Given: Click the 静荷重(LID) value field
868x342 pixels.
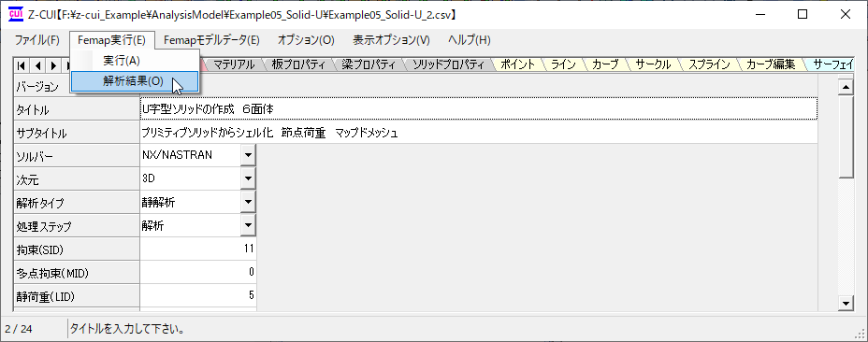Looking at the screenshot, I should click(198, 295).
